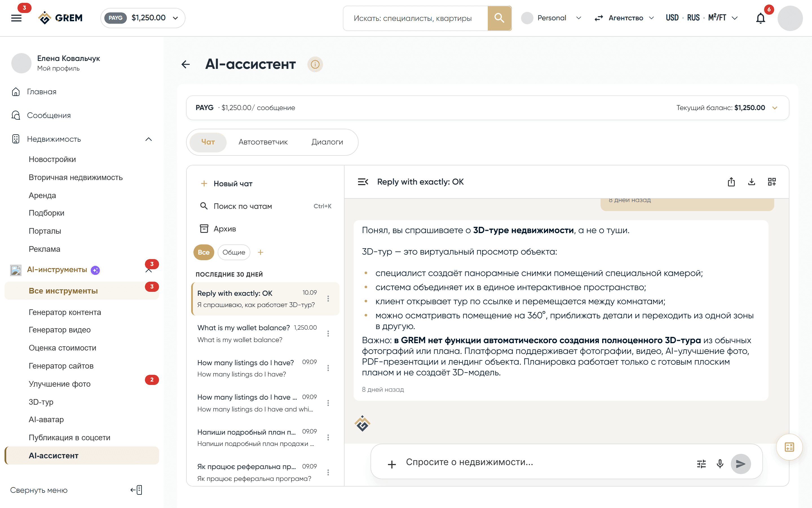Screen dimensions: 812x508
Task: Start voice input with the microphone
Action: 720,464
